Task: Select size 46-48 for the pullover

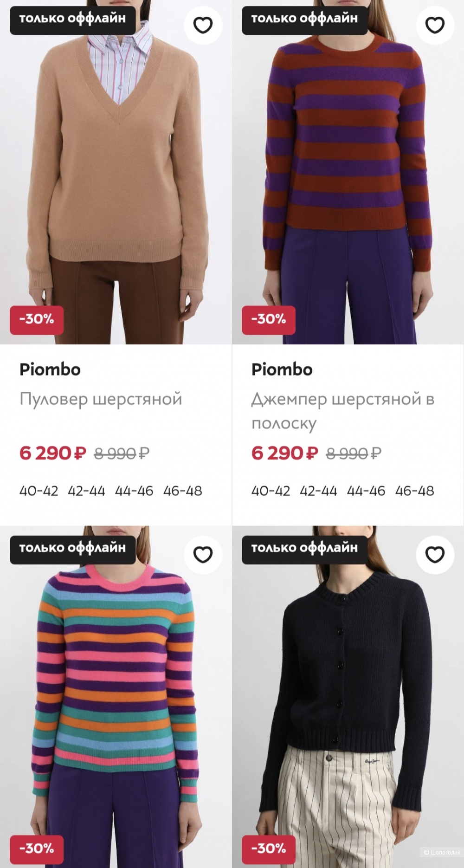Action: 182,491
